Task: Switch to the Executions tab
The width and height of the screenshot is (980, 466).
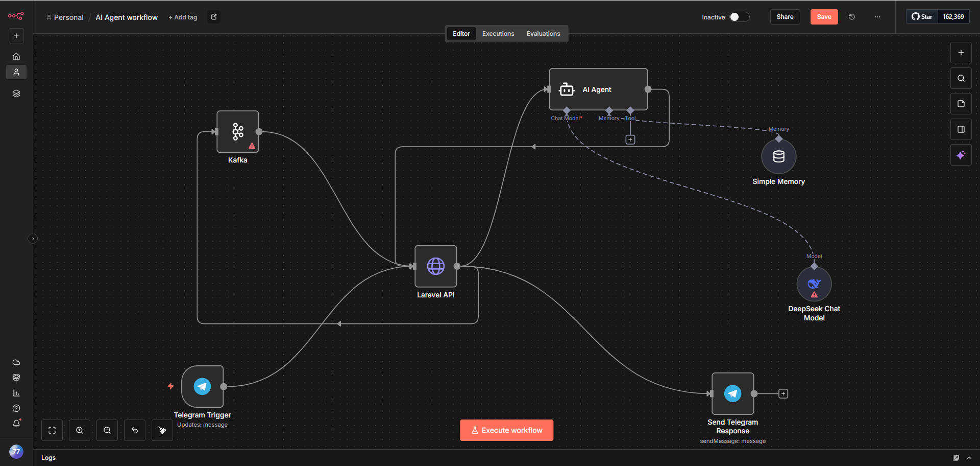Action: click(x=498, y=34)
